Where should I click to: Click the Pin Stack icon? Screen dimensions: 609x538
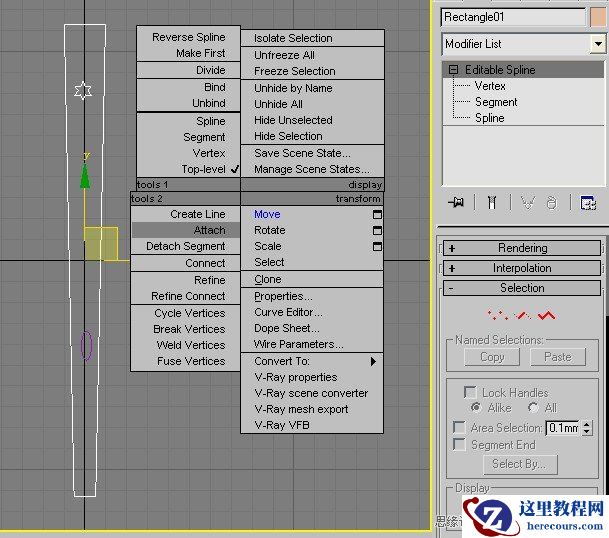pos(456,202)
